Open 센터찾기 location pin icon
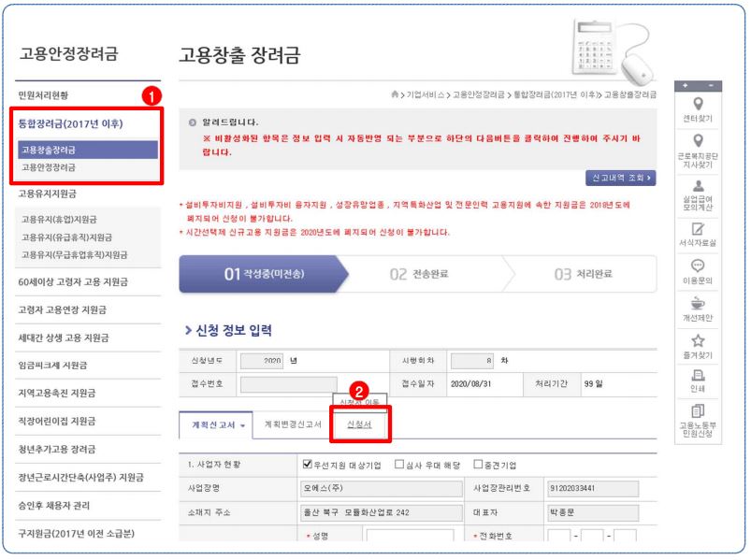The height and width of the screenshot is (560, 751). 699,104
